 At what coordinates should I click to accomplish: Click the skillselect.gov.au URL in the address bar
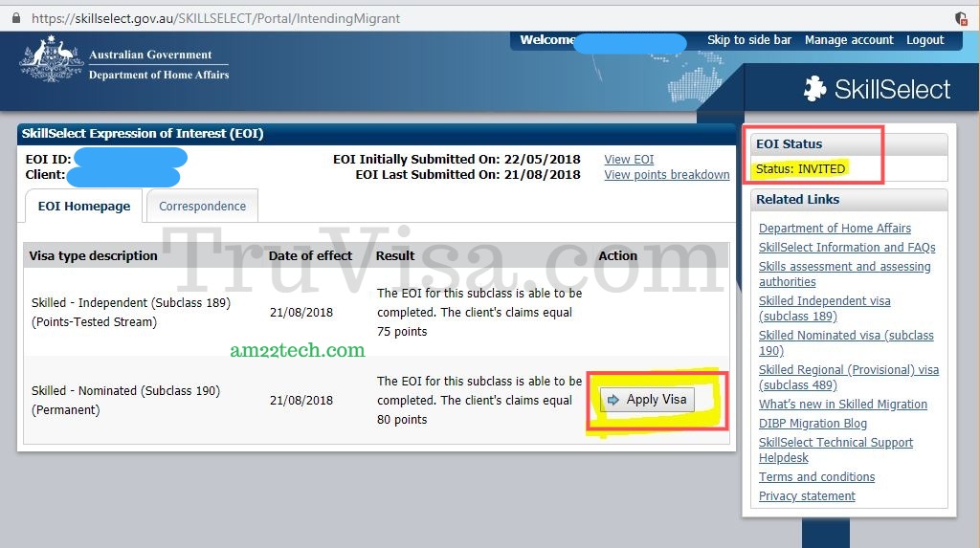[215, 19]
